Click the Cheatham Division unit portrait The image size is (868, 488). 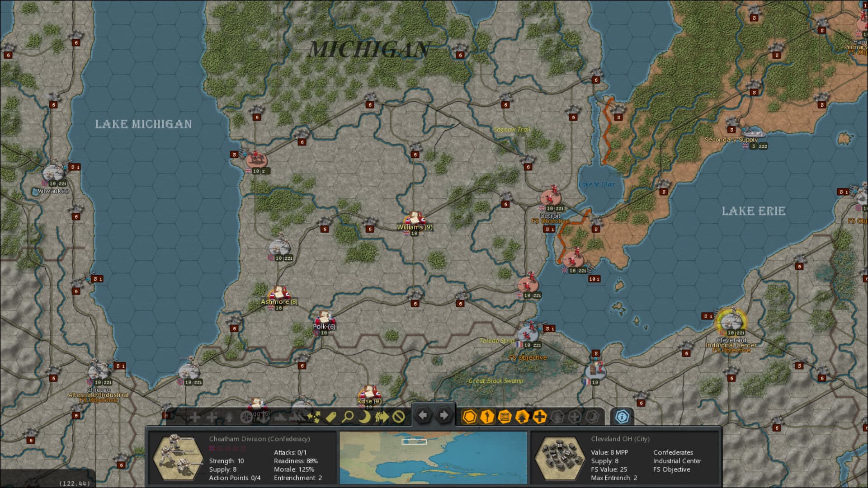pyautogui.click(x=178, y=458)
